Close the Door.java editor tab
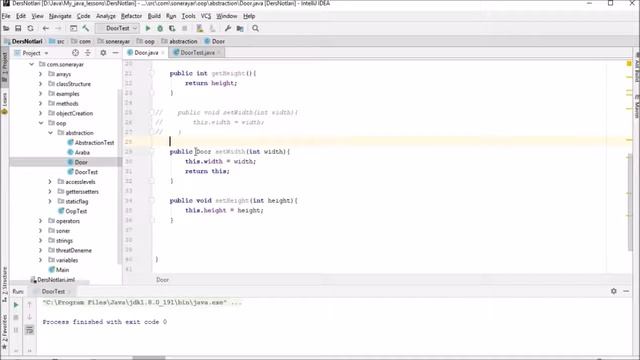This screenshot has height=360, width=640. pyautogui.click(x=163, y=53)
